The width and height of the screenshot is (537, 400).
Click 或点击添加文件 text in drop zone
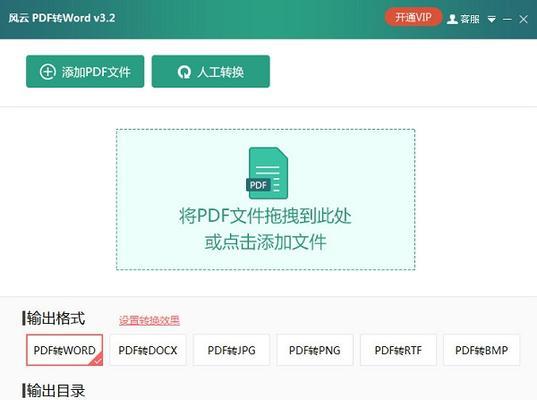tap(265, 242)
